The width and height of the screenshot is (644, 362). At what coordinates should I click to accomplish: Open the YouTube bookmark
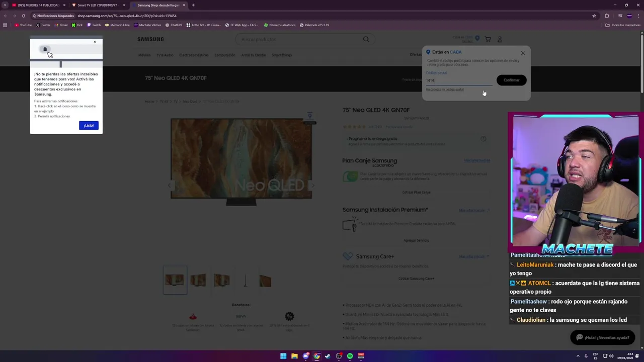(23, 25)
